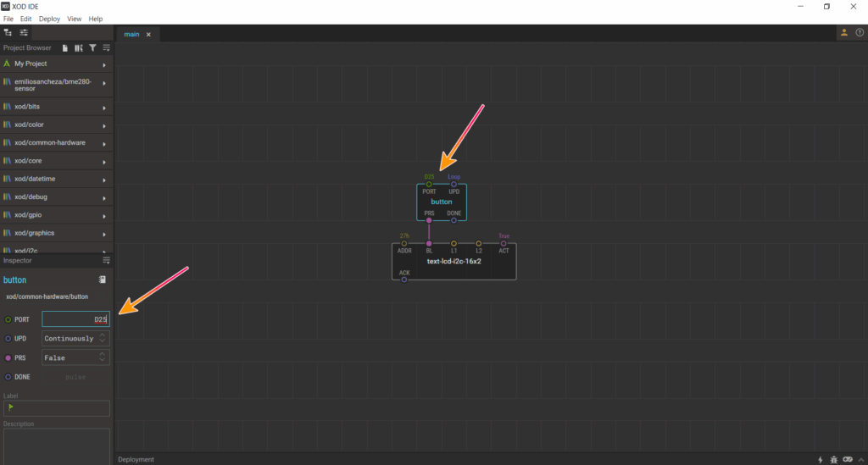Toggle the Inspector sliders panel icon
868x465 pixels.
click(x=24, y=33)
